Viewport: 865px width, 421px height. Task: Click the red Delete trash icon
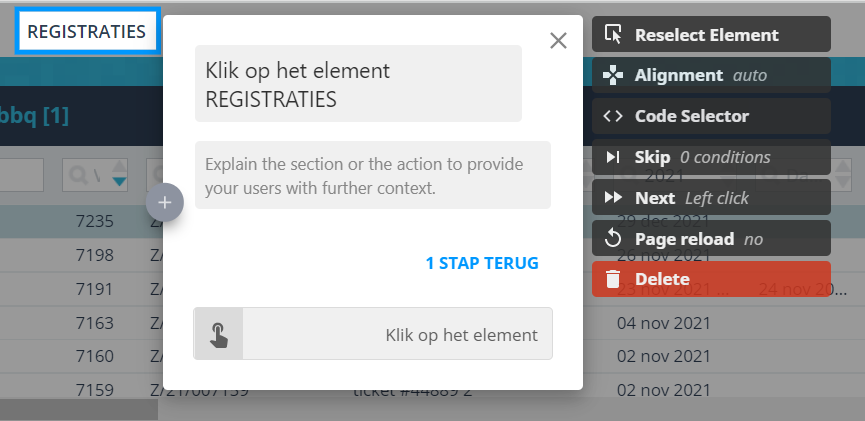point(613,280)
